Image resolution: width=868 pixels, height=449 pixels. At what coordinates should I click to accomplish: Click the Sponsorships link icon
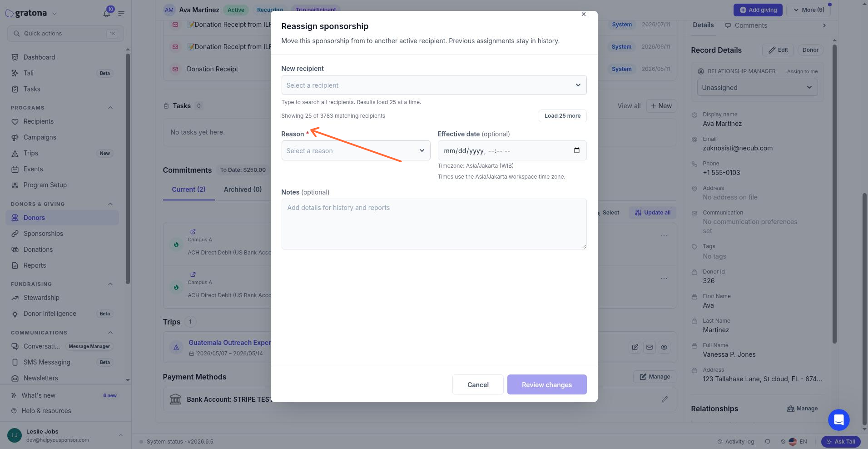(x=15, y=234)
